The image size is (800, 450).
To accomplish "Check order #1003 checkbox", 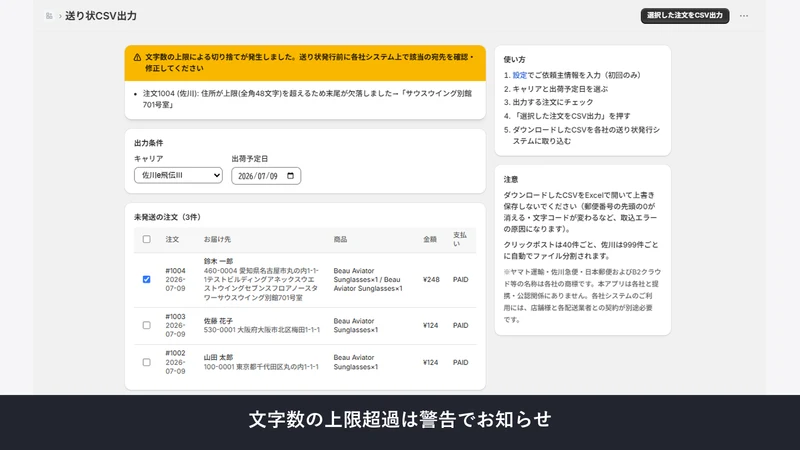I will [x=146, y=325].
